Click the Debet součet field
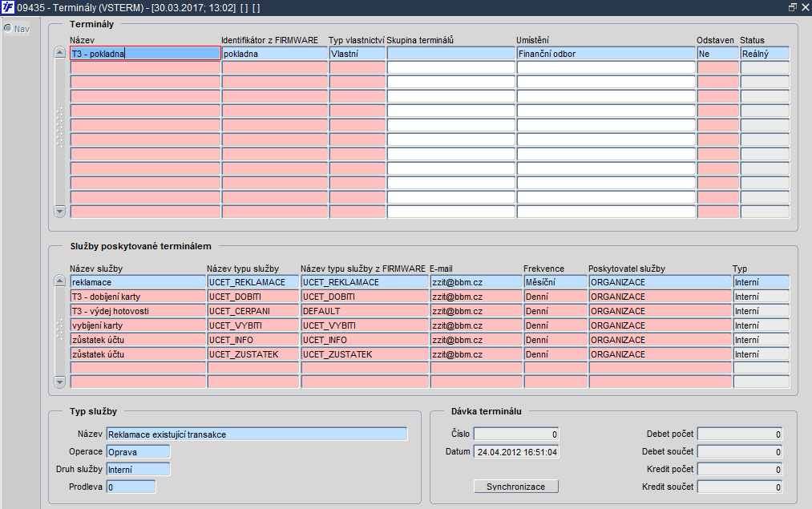812x509 pixels. click(740, 451)
